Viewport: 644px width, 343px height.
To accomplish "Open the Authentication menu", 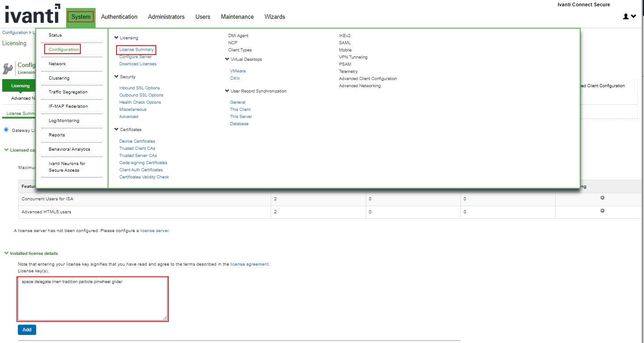I will 119,17.
